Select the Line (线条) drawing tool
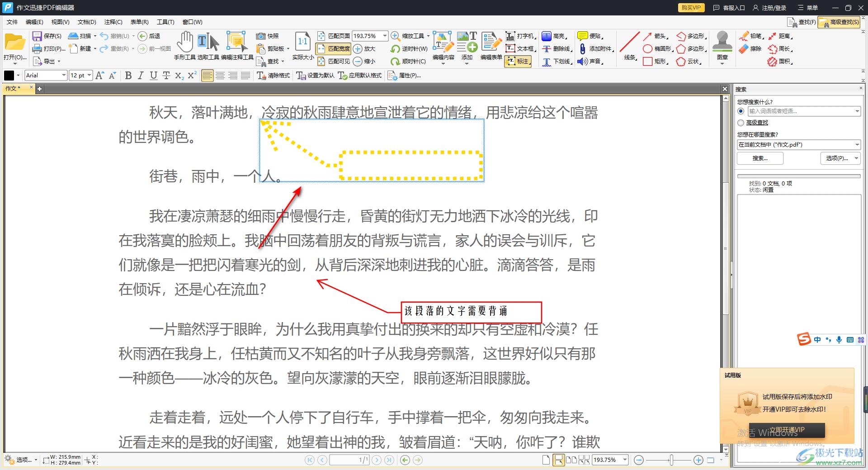The height and width of the screenshot is (470, 868). [630, 46]
